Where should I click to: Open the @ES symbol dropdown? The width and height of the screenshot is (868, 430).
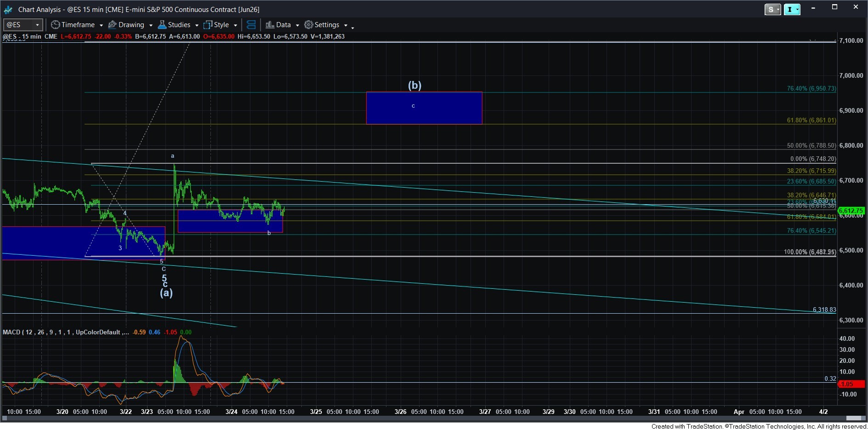pos(37,25)
